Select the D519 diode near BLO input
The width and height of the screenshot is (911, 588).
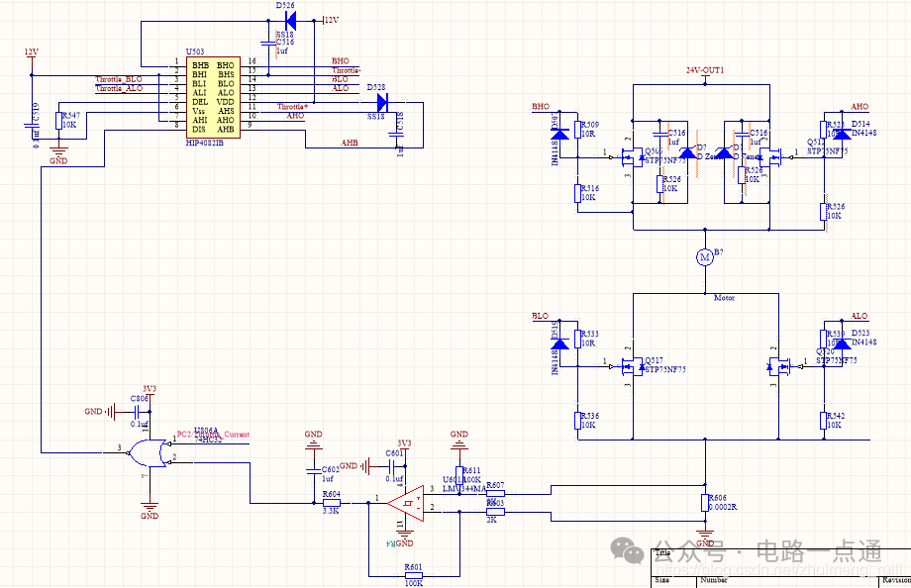tap(559, 343)
